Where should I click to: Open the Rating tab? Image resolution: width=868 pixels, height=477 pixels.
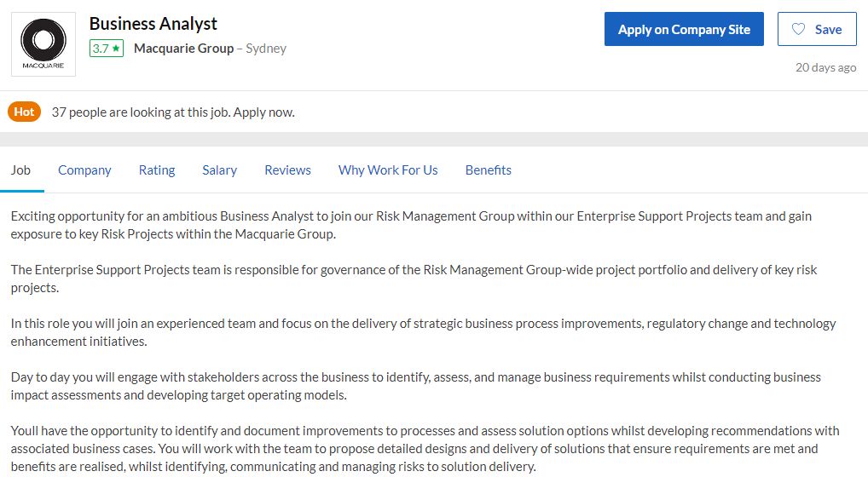click(157, 170)
